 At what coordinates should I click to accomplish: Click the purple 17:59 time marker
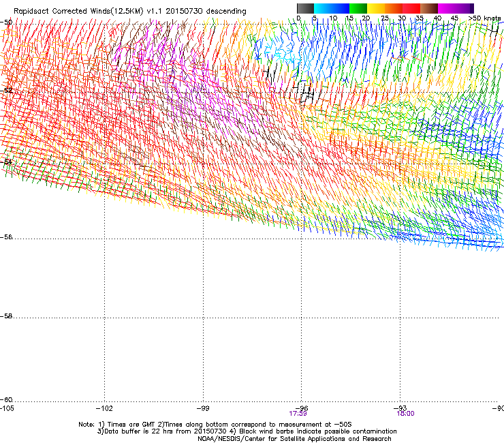coord(298,414)
